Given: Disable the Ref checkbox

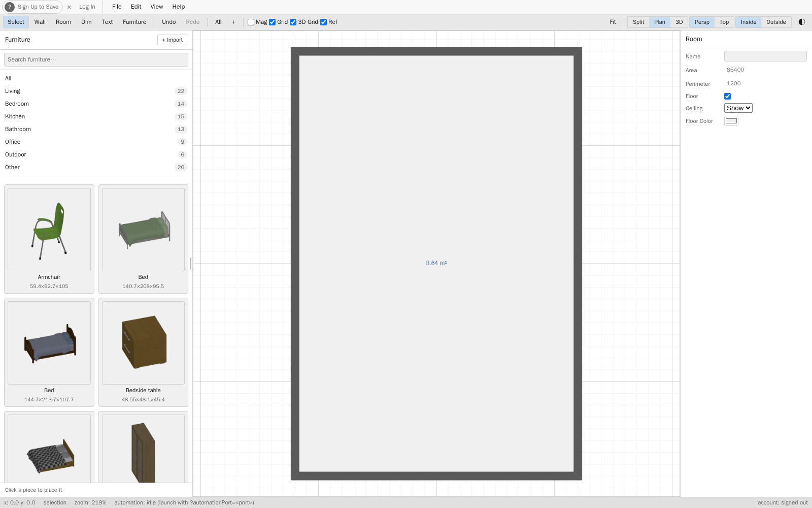Looking at the screenshot, I should click(x=323, y=22).
